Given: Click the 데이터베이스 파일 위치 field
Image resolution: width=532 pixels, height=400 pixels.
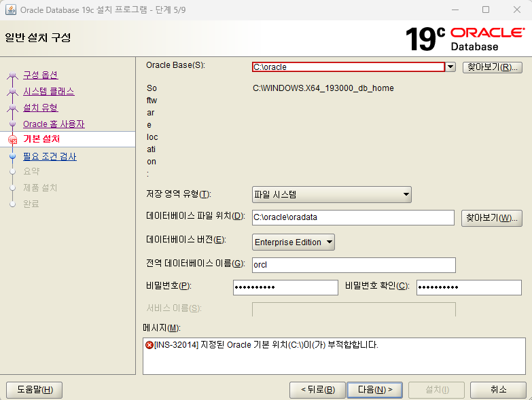Looking at the screenshot, I should click(x=353, y=217).
